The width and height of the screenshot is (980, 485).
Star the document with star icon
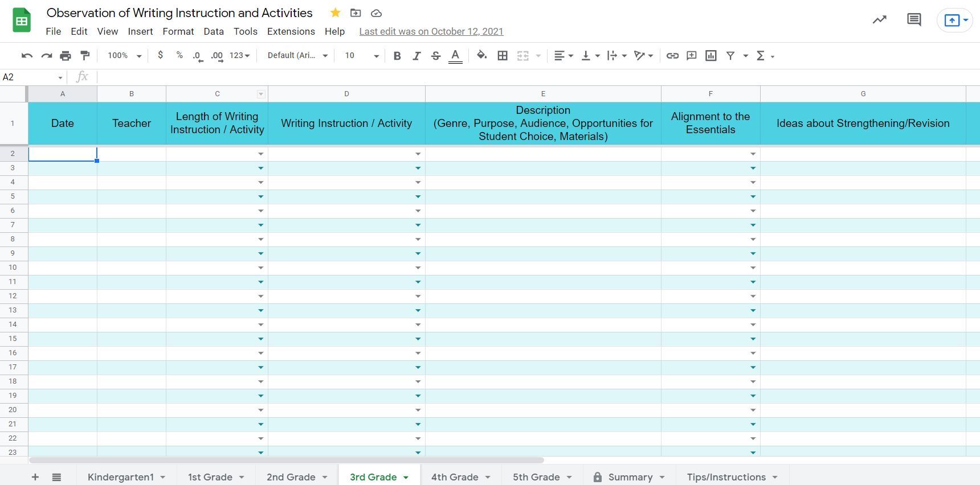click(x=336, y=13)
